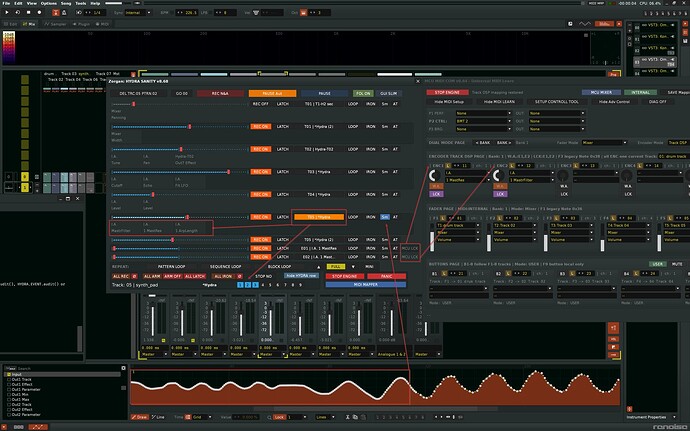Select the Line tool in automation editor
The width and height of the screenshot is (690, 431).
tap(158, 417)
